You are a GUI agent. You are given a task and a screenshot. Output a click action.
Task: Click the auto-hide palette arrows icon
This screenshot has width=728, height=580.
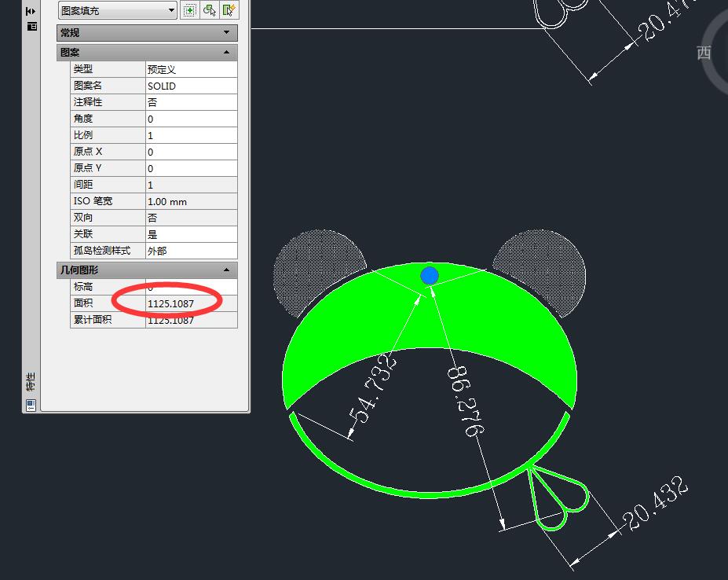click(x=31, y=11)
